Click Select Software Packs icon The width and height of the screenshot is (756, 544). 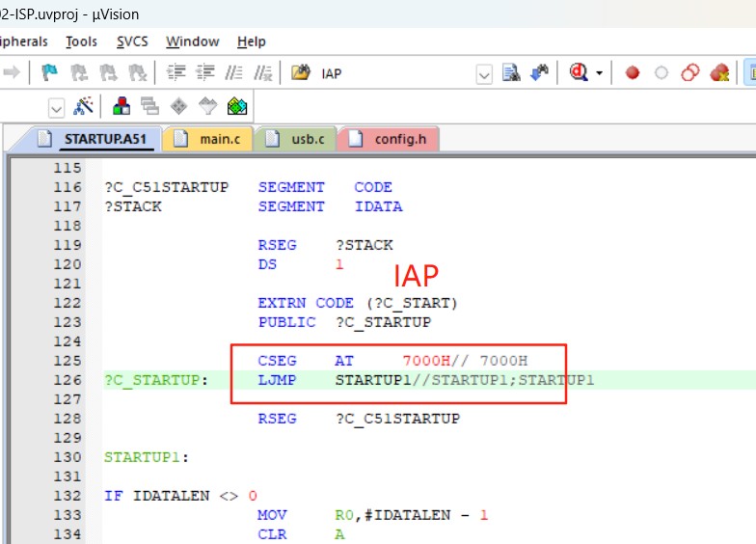coord(208,106)
